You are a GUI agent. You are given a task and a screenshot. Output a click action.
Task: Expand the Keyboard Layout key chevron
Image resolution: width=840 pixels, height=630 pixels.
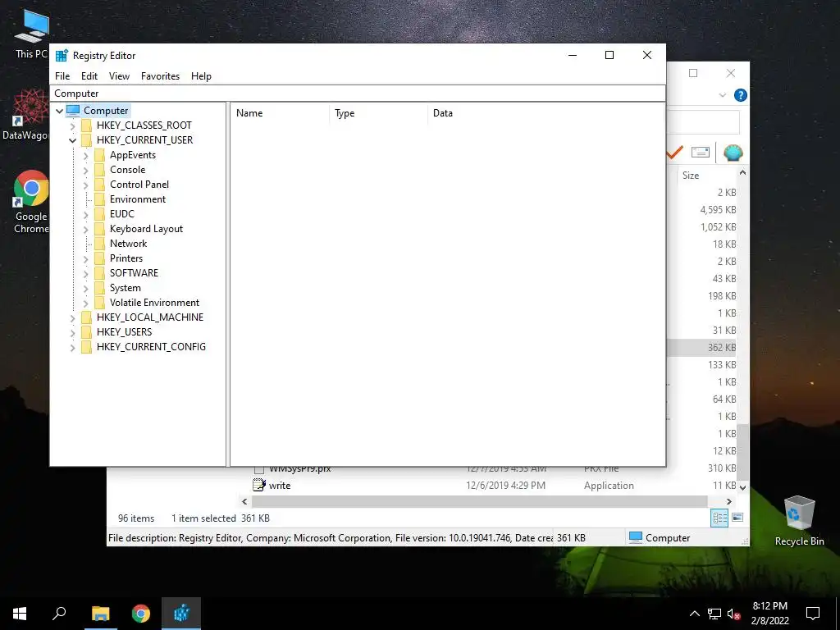[x=85, y=230]
